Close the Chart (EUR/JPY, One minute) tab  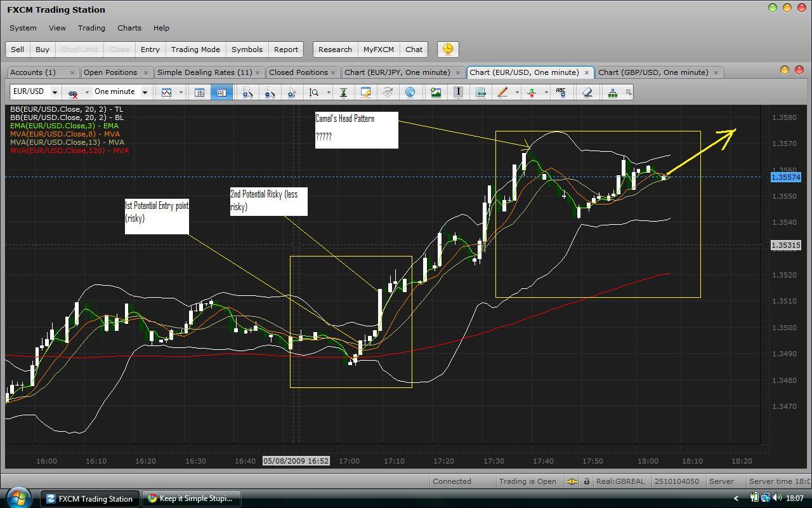458,72
